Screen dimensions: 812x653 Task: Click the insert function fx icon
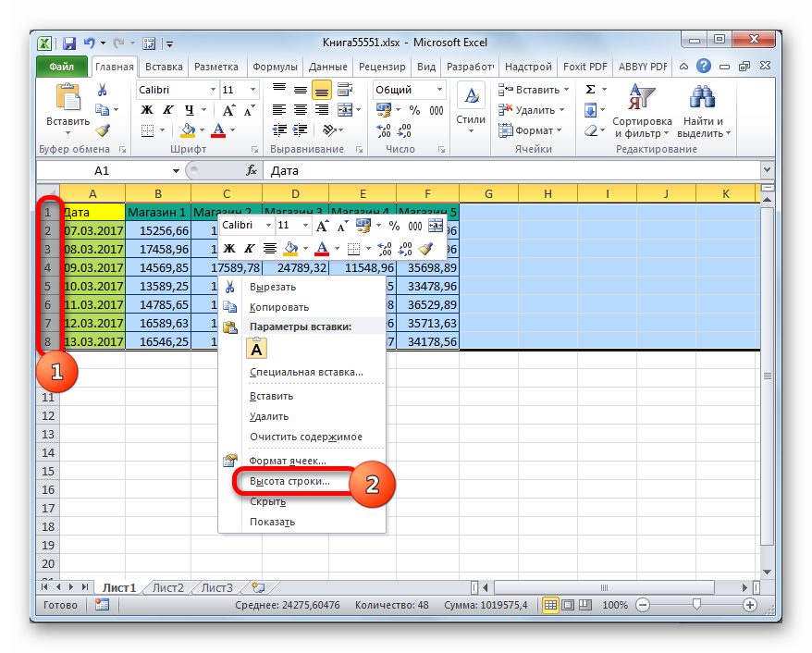(x=252, y=170)
